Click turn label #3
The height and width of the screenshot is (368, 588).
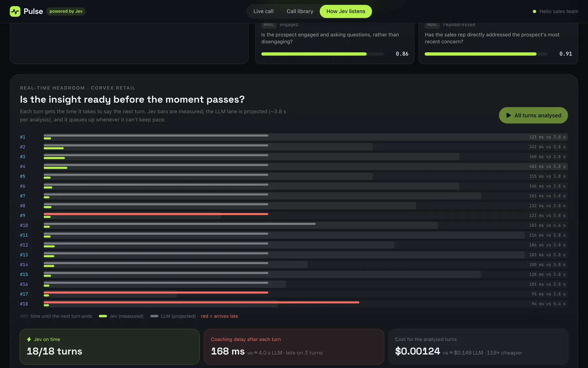23,157
